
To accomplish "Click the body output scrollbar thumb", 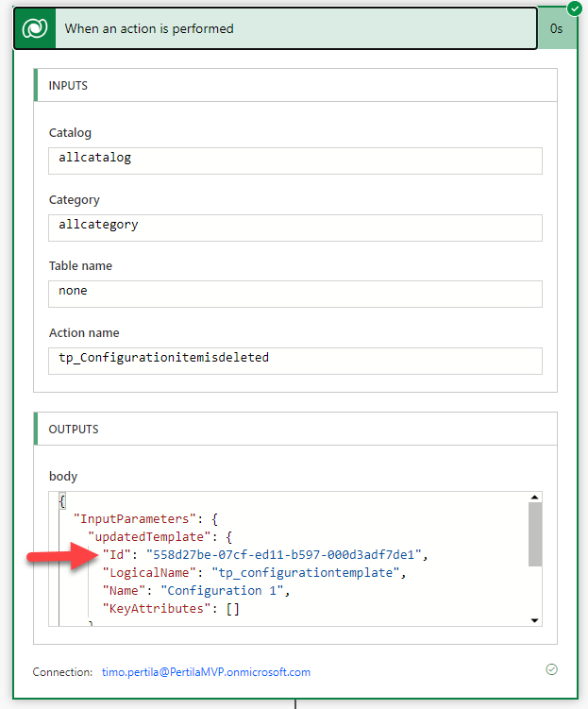I will [535, 534].
